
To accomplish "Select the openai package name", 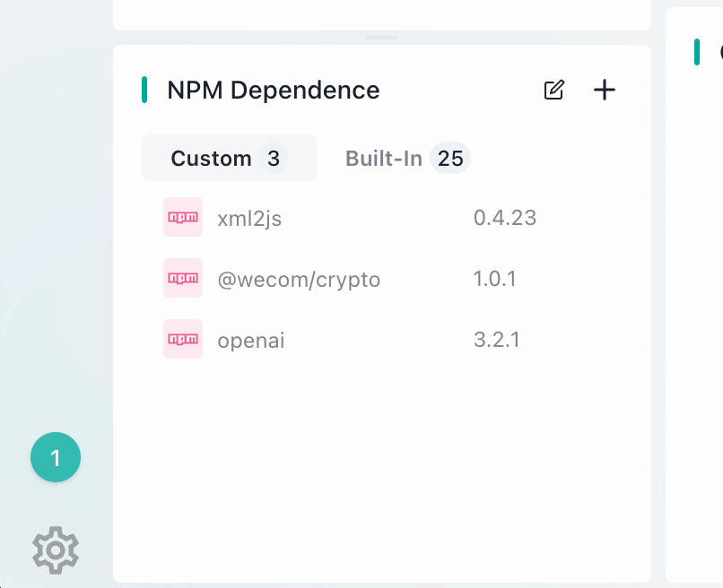I will [251, 341].
